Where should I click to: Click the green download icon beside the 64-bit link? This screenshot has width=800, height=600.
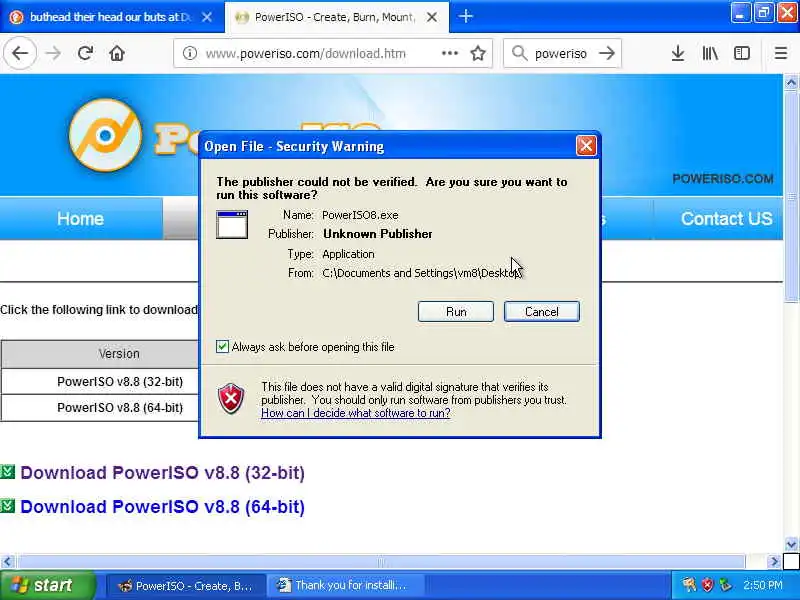pyautogui.click(x=8, y=506)
